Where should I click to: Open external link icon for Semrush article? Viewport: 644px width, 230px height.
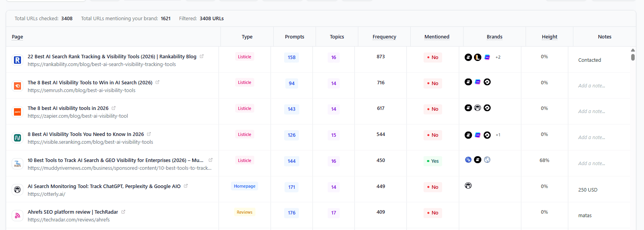pyautogui.click(x=157, y=82)
